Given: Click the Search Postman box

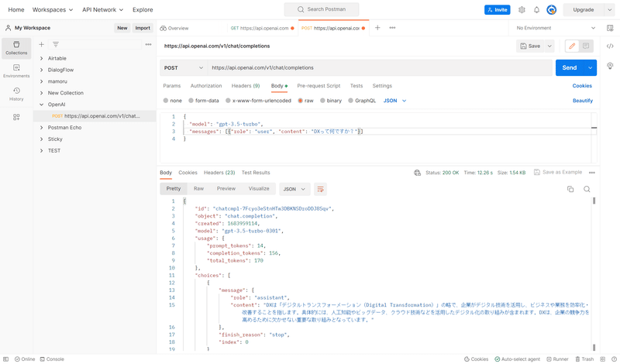Looking at the screenshot, I should [322, 9].
